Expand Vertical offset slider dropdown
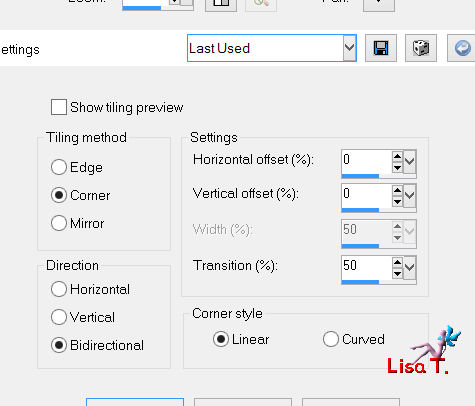The image size is (475, 406). [x=410, y=196]
